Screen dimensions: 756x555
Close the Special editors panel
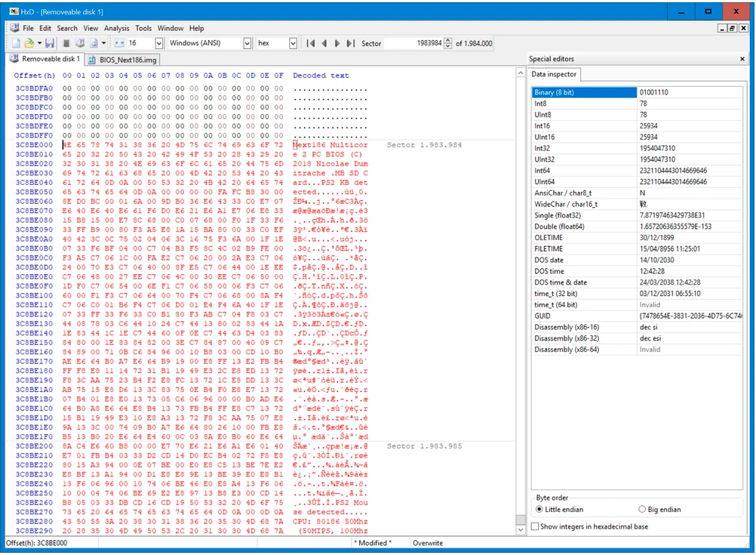coord(742,59)
